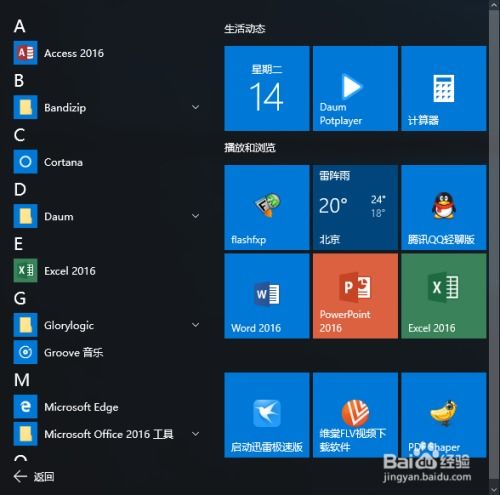Click the scrollbar up arrow
500x495 pixels.
[494, 5]
